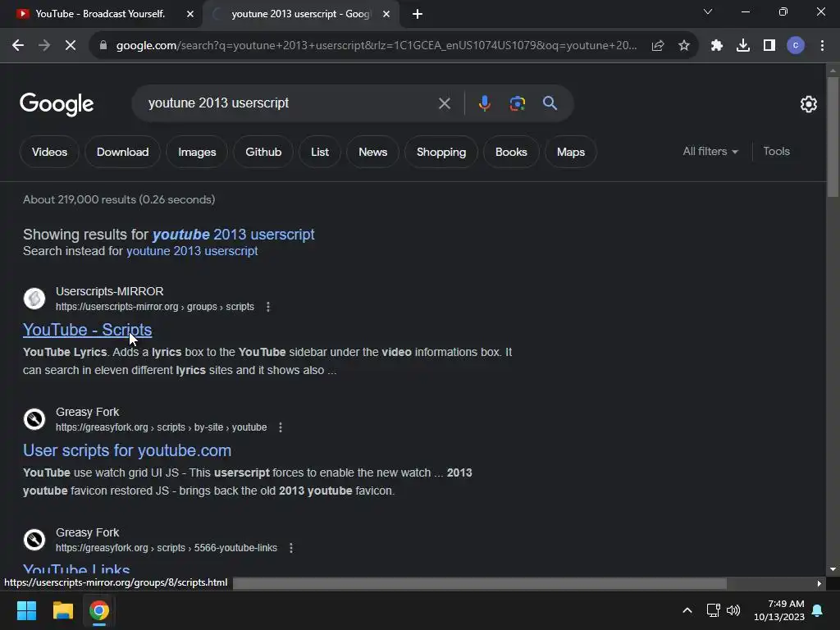Image resolution: width=840 pixels, height=630 pixels.
Task: Bookmark this page with the star icon
Action: pos(684,46)
